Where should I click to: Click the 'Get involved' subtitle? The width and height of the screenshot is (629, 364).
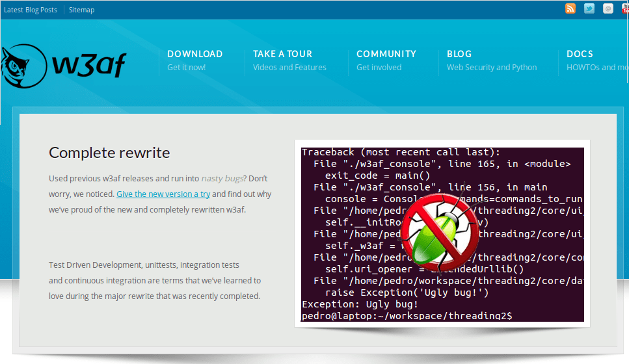pos(379,68)
